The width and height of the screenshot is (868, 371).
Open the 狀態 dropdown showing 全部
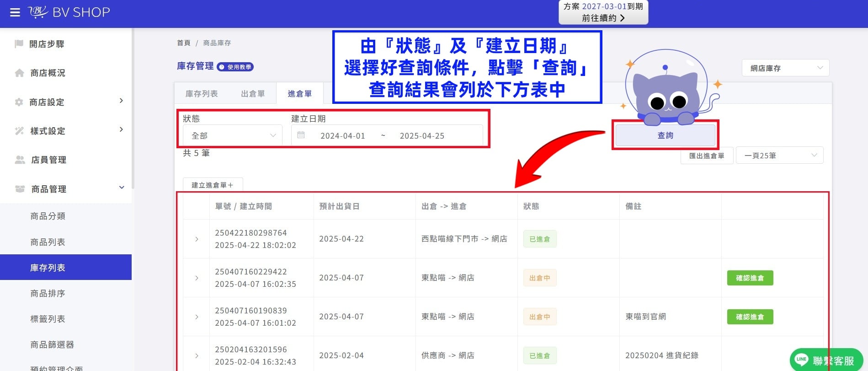tap(233, 135)
